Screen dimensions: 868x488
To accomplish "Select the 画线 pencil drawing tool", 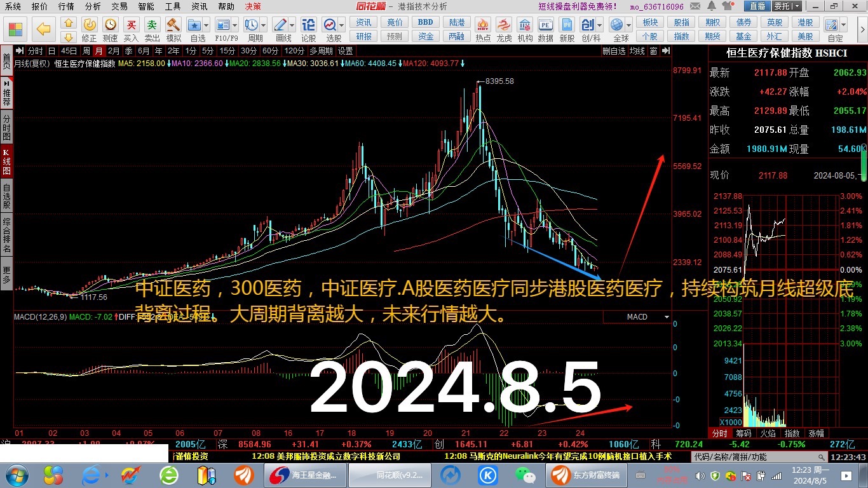I will [280, 24].
